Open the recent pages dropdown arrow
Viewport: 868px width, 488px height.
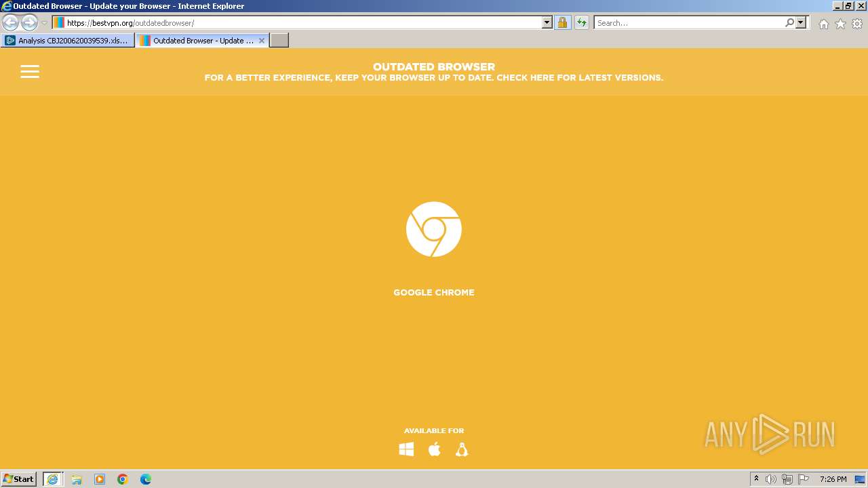pos(44,23)
